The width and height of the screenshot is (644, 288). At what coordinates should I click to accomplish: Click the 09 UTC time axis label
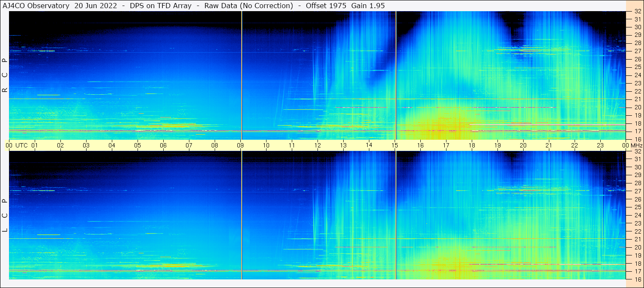(x=240, y=145)
